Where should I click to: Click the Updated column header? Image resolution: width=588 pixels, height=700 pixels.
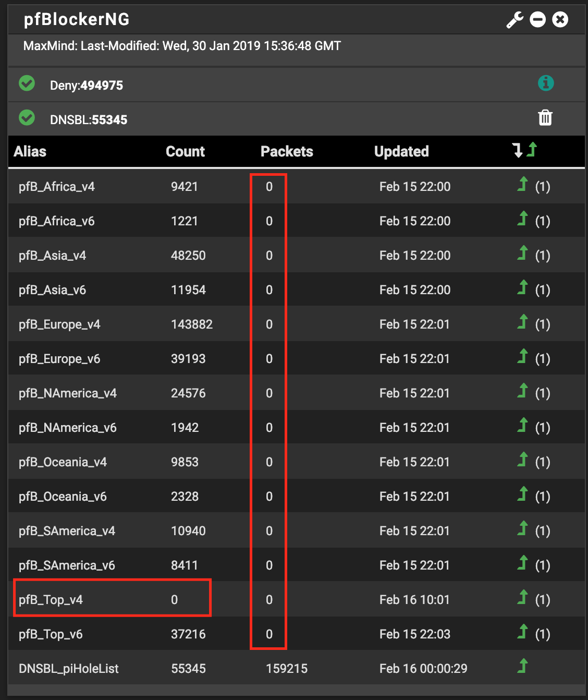(401, 152)
